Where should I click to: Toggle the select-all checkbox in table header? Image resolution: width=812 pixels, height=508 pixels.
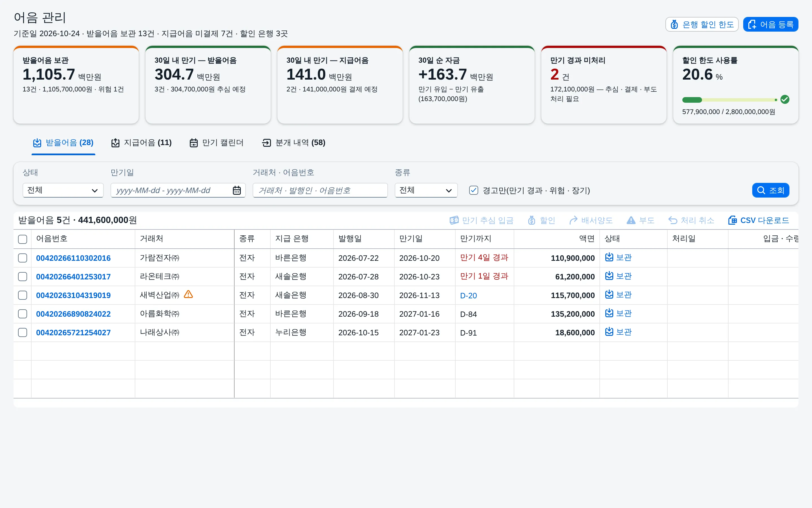point(23,239)
